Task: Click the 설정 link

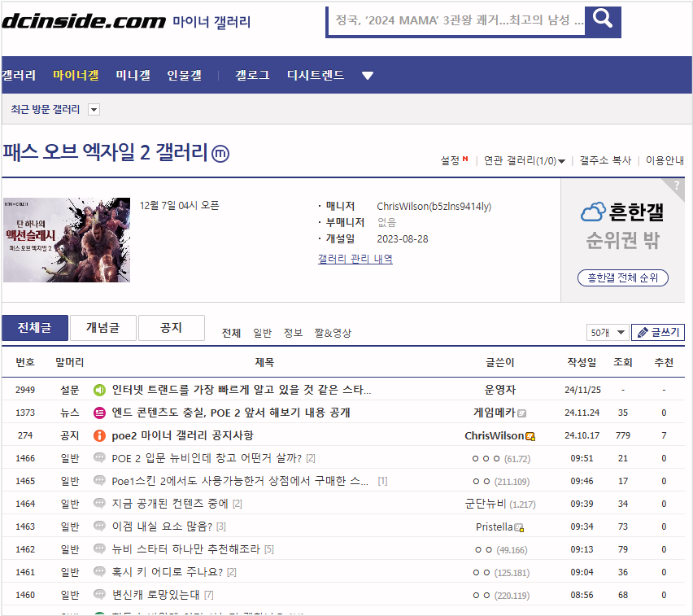Action: (x=451, y=160)
